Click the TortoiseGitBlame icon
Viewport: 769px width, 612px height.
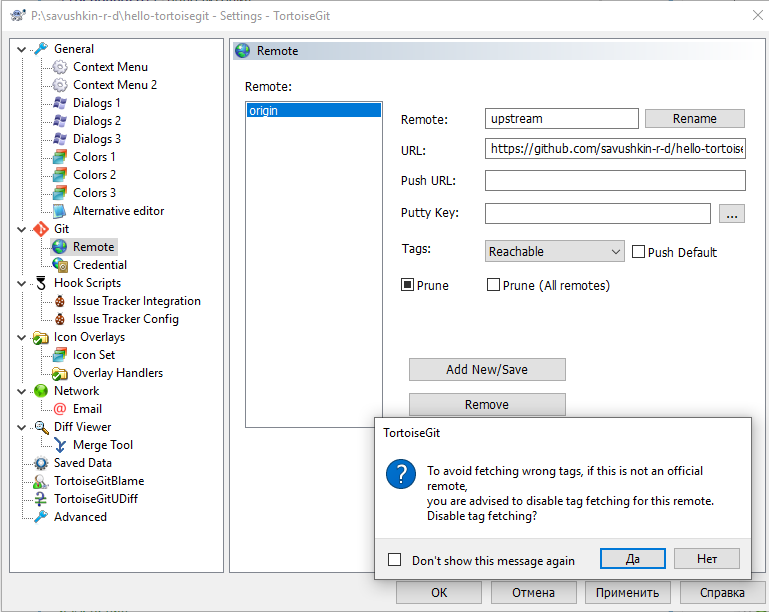point(41,481)
